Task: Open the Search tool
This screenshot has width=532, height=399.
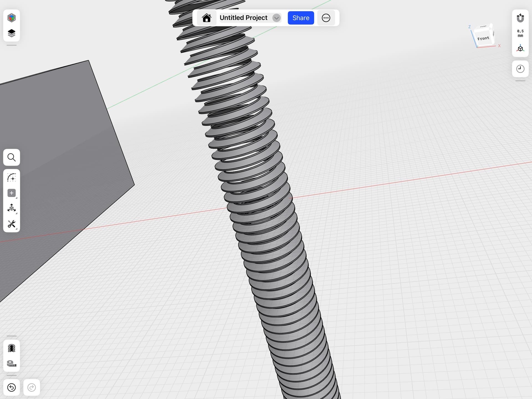Action: click(11, 157)
